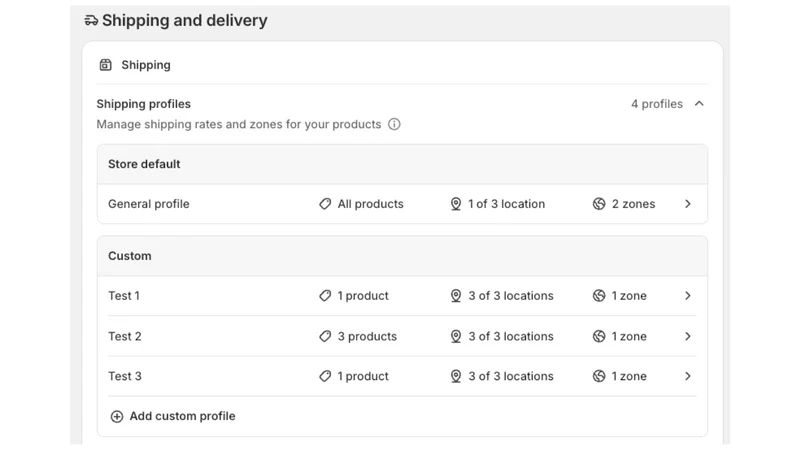
Task: Click Manage shipping rates and zones description
Action: [x=239, y=124]
